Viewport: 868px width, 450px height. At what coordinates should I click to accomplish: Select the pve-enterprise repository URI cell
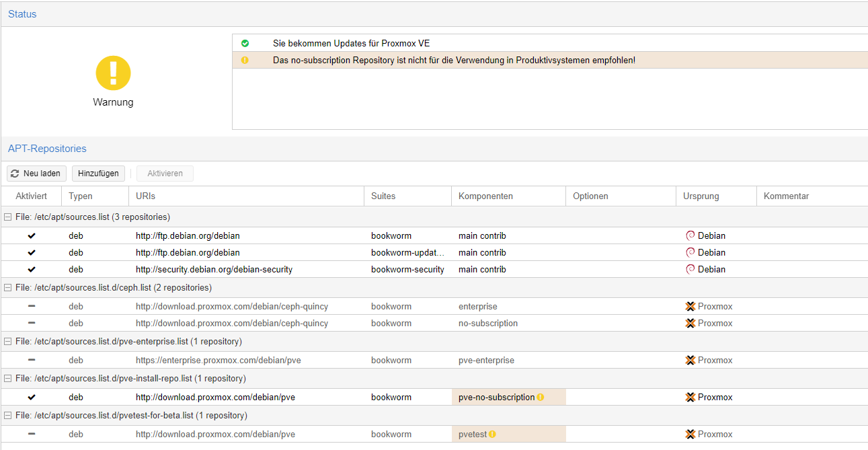pyautogui.click(x=218, y=361)
